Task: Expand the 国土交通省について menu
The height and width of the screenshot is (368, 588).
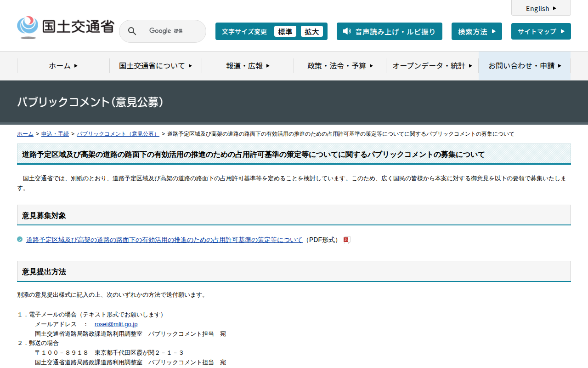Action: (x=155, y=66)
